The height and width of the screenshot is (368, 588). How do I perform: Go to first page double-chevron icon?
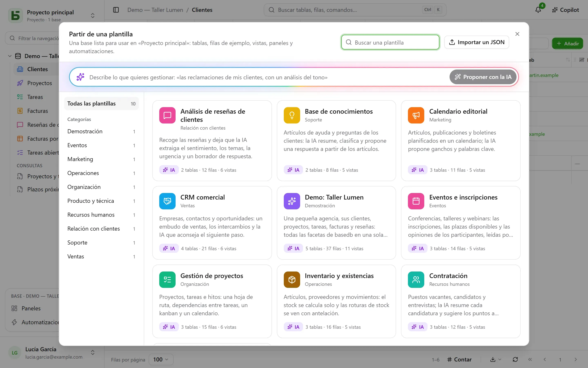point(530,359)
